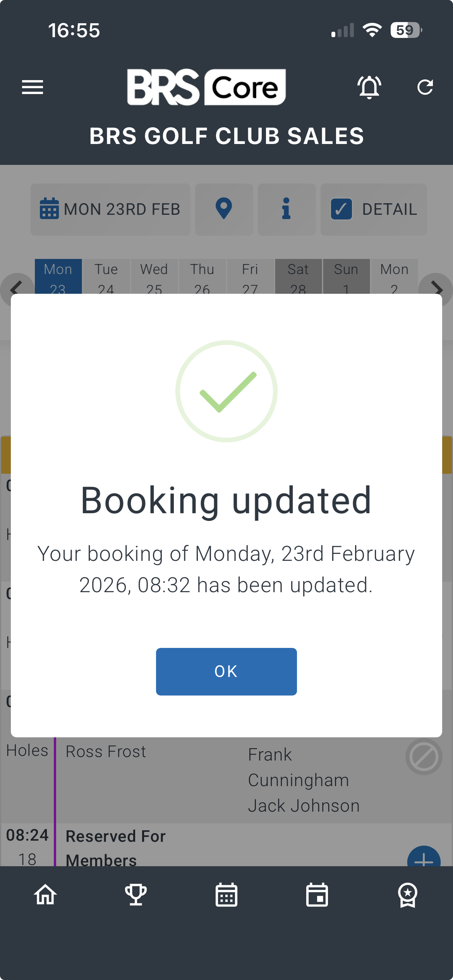Tap the BRS Core logo
The height and width of the screenshot is (980, 453).
pyautogui.click(x=206, y=87)
